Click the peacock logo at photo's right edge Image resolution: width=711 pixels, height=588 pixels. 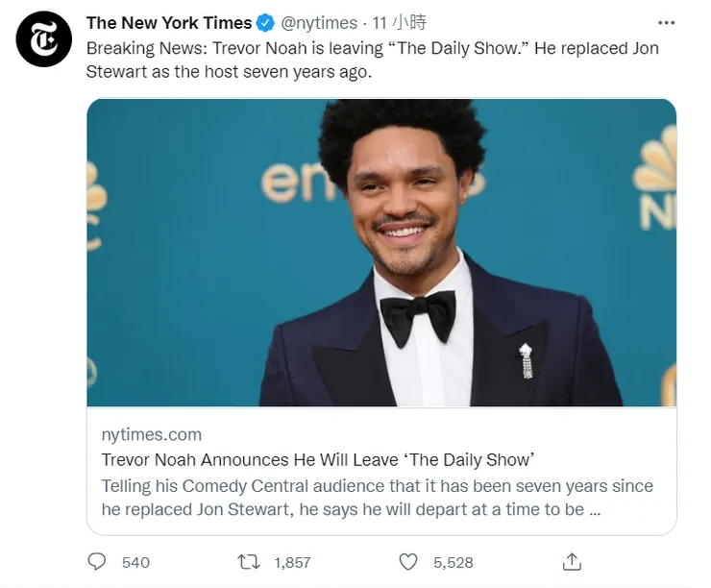[x=657, y=183]
